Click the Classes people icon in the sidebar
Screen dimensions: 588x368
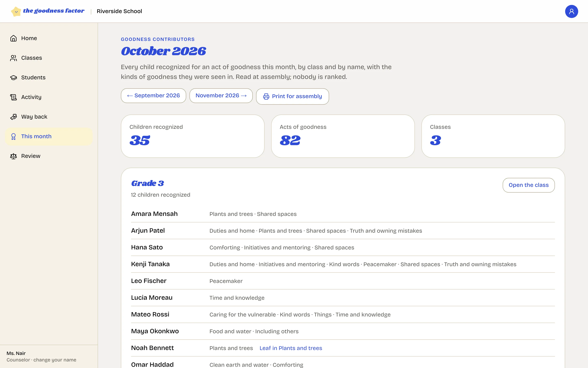[x=13, y=58]
